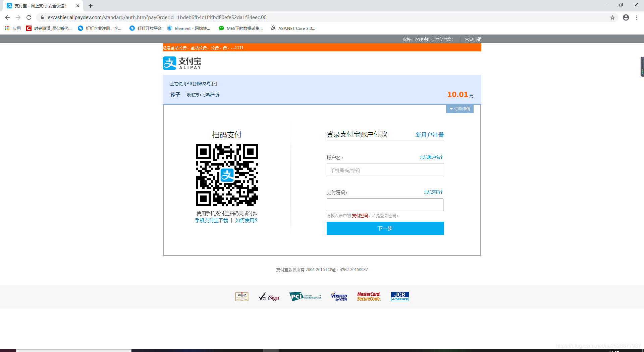Focus the 支付密码 password field
The height and width of the screenshot is (352, 644).
pos(385,205)
